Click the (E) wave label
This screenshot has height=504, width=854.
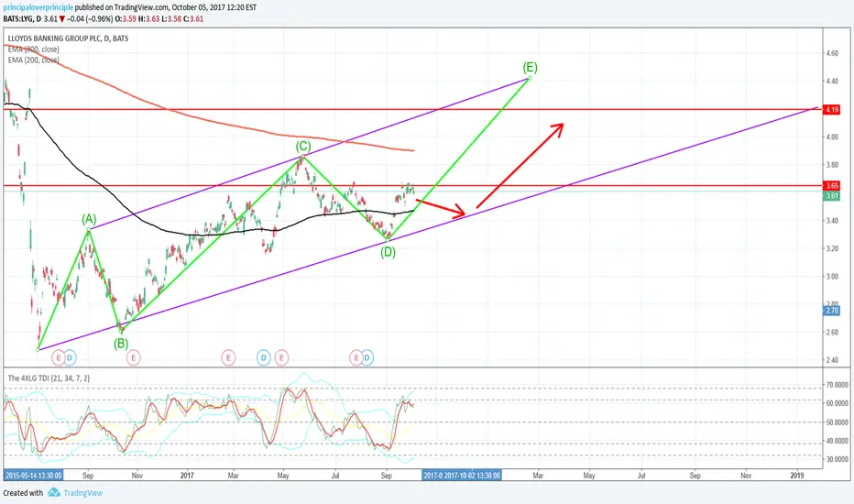pos(530,68)
